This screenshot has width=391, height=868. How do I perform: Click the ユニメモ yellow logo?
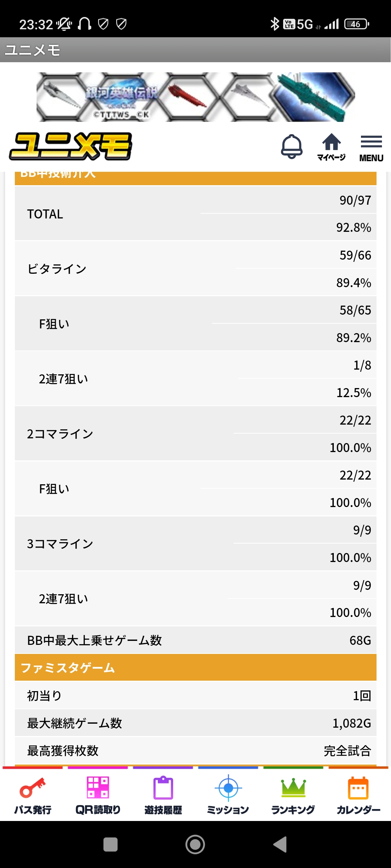click(x=71, y=146)
